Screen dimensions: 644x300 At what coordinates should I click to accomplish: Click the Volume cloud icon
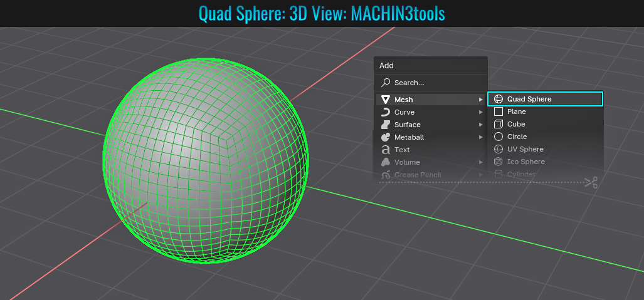click(385, 162)
